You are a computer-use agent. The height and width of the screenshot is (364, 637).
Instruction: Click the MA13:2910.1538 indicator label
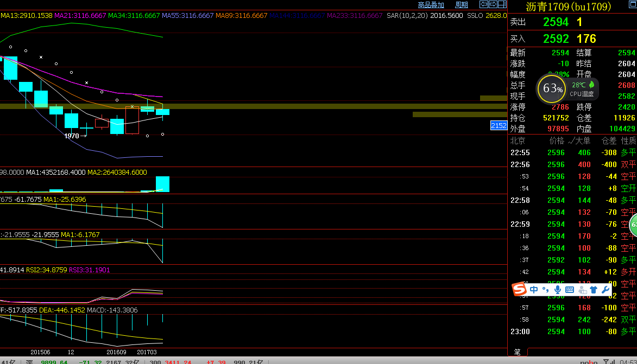point(27,15)
